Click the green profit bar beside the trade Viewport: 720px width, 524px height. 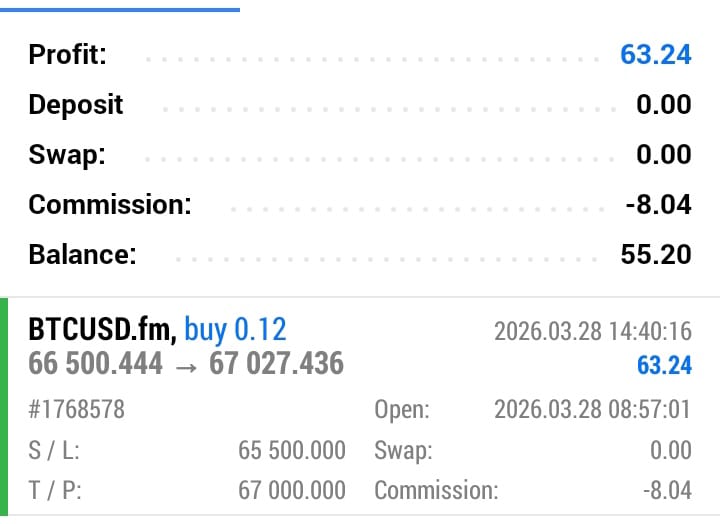pyautogui.click(x=4, y=407)
